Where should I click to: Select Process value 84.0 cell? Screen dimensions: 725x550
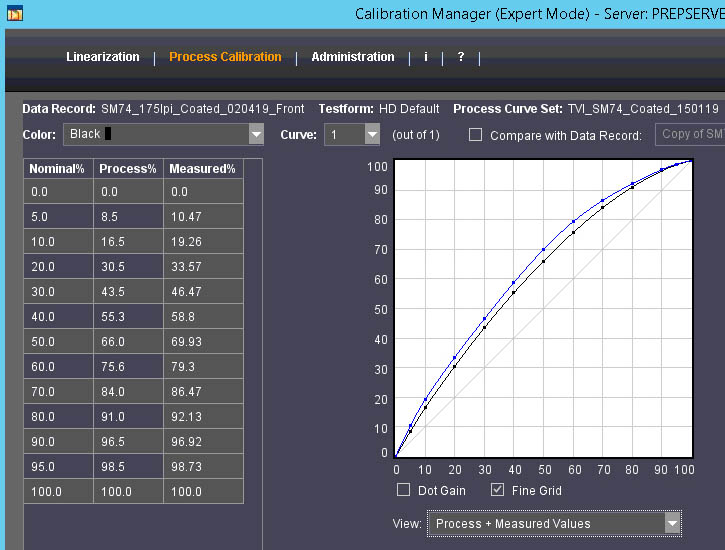128,391
